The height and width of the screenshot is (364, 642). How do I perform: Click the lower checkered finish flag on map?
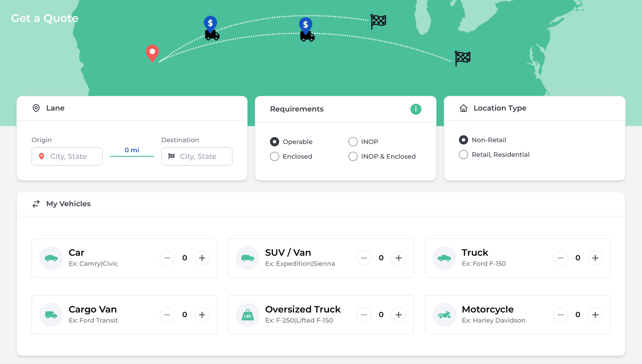tap(462, 58)
